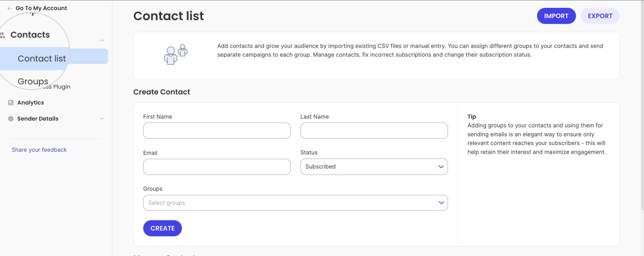Click the EXPORT button
Screen dimensions: 644x256
pyautogui.click(x=600, y=16)
